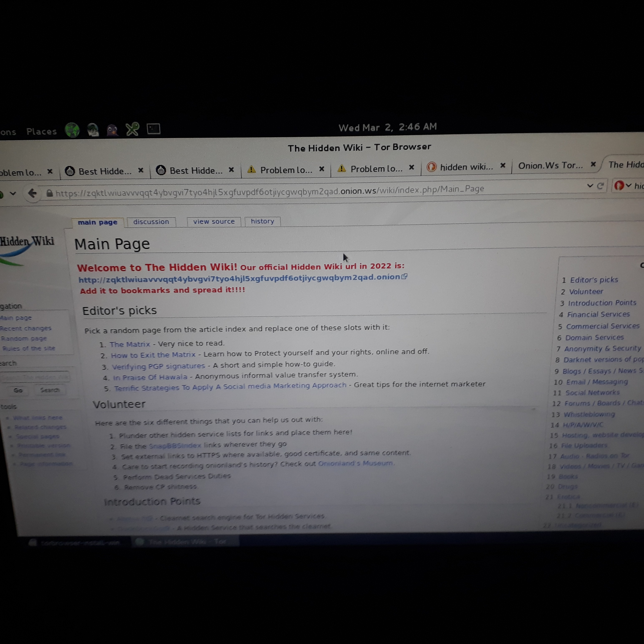644x644 pixels.
Task: Jump to "13 Whistleblowing" in contents
Action: tap(583, 414)
